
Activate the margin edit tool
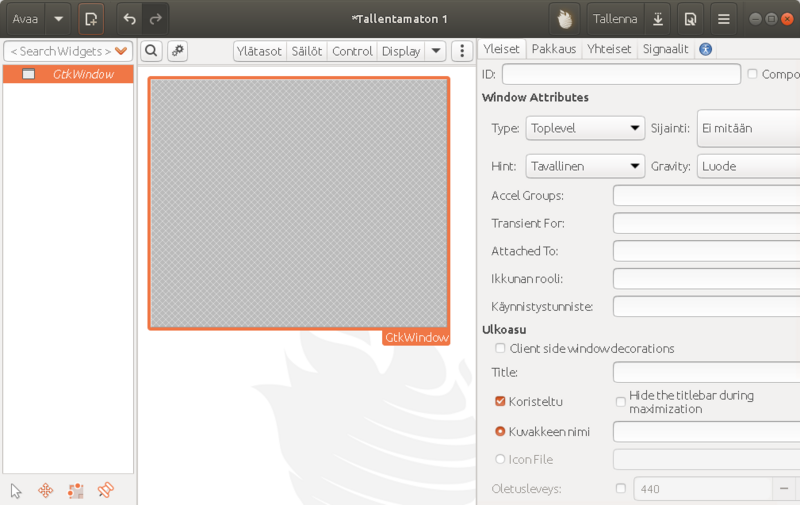coord(75,490)
